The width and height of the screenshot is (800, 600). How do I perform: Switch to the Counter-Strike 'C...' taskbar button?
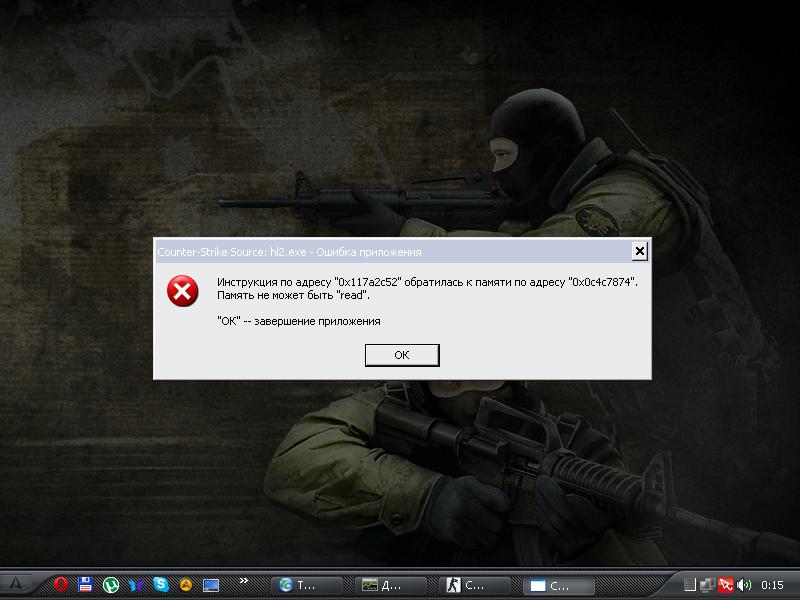tap(474, 585)
